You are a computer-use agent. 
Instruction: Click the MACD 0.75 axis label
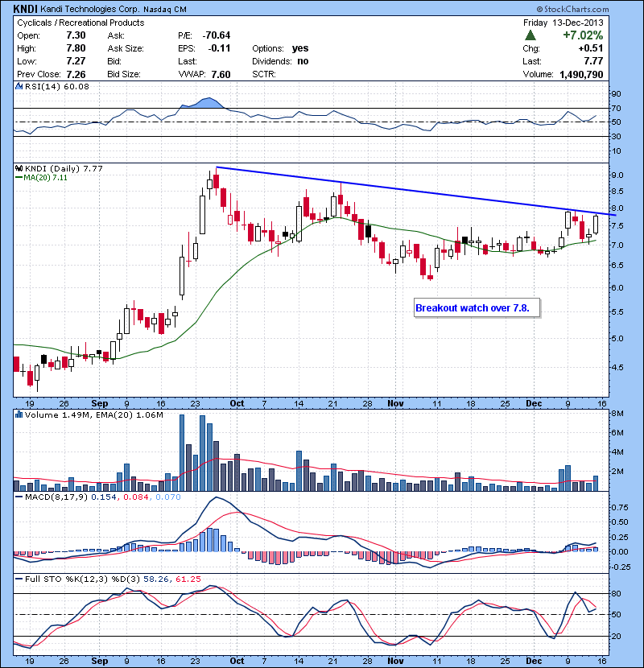[x=620, y=507]
